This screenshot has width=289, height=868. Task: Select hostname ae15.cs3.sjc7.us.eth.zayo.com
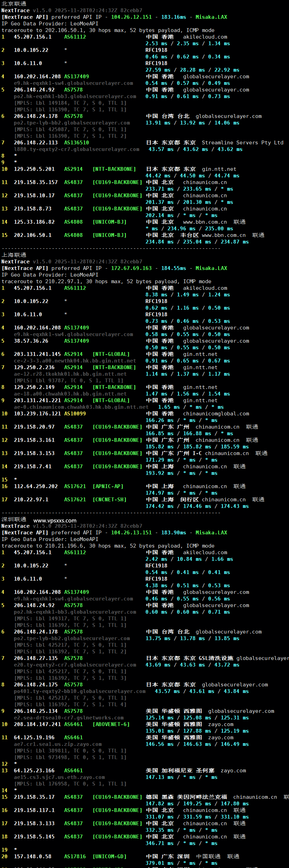[x=59, y=777]
